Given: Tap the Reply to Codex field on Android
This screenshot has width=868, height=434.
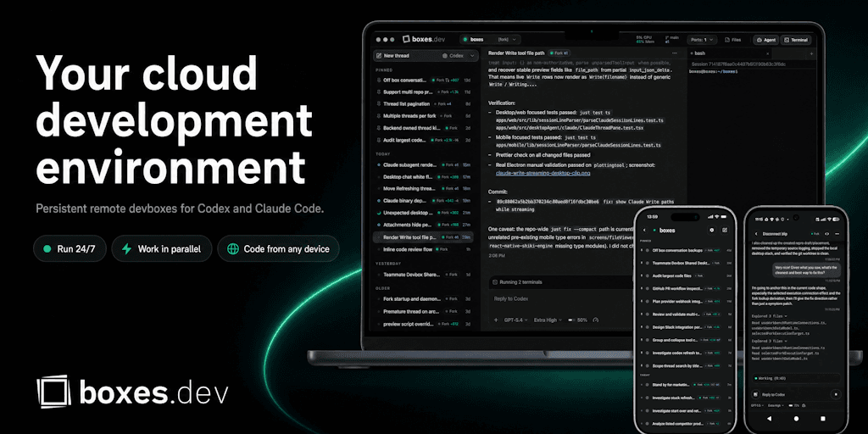Looking at the screenshot, I should 793,394.
